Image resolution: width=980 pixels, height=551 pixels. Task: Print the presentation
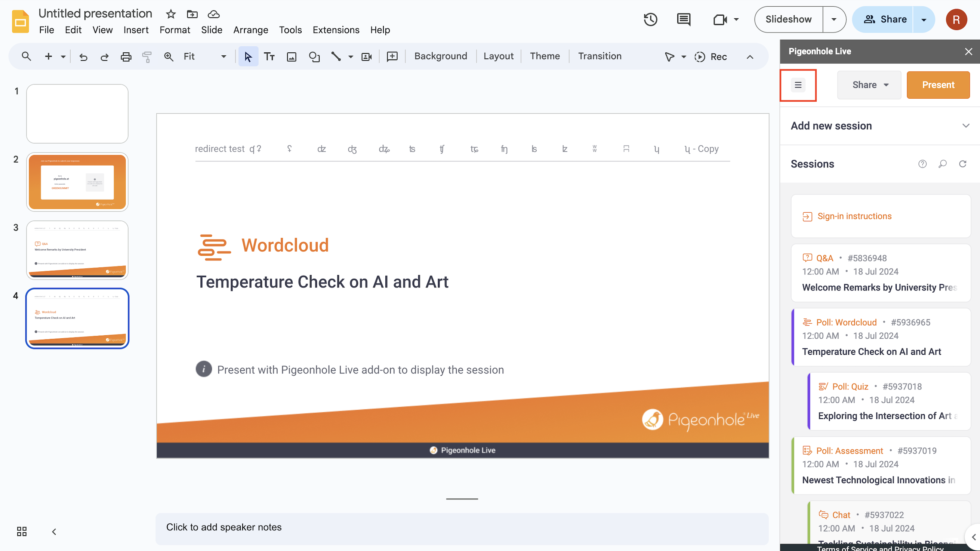[x=126, y=57]
